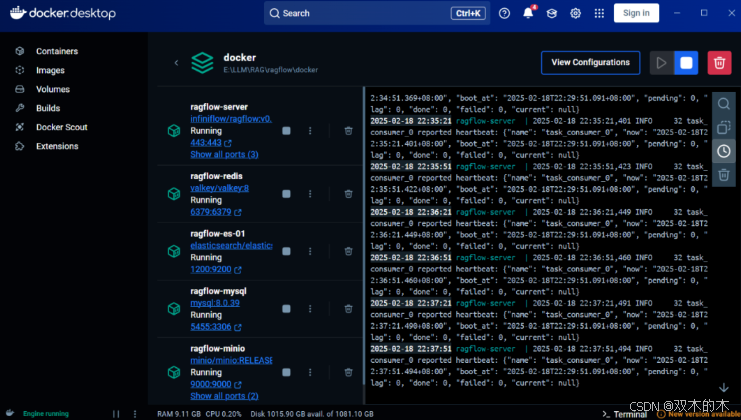Start the docker compose stack
The image size is (741, 420).
pyautogui.click(x=661, y=62)
